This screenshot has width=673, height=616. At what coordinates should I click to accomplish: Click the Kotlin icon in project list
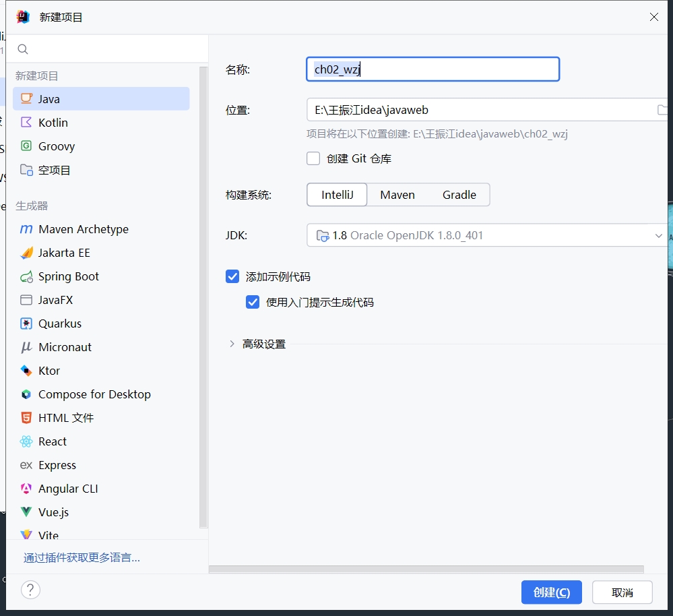(x=26, y=123)
